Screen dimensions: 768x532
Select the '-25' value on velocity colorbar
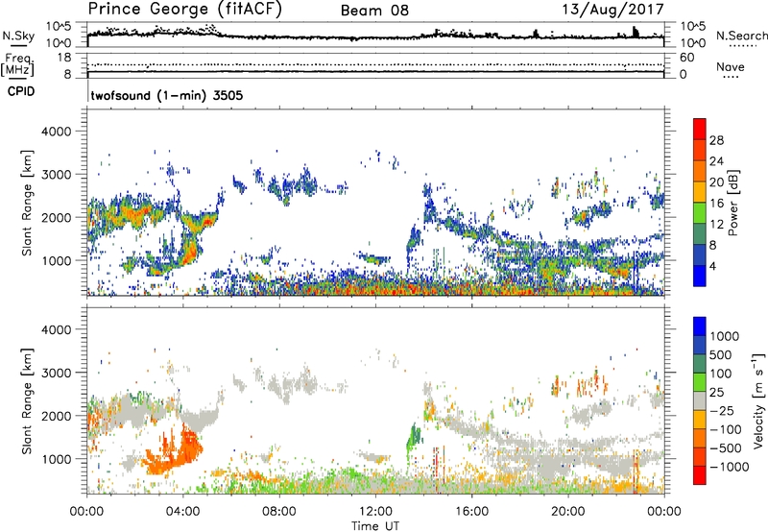click(x=721, y=411)
